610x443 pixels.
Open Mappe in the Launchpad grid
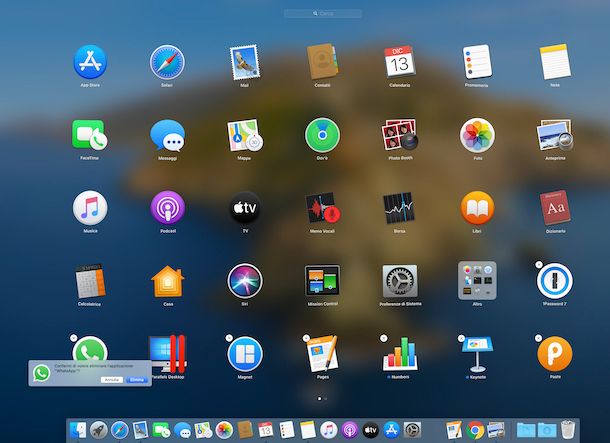pos(245,135)
